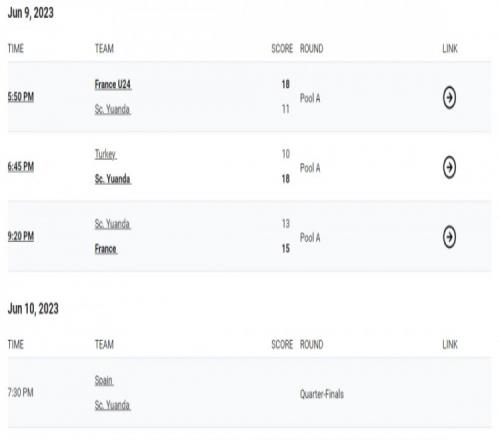Click the 5:50 PM time link
Image resolution: width=500 pixels, height=440 pixels.
tap(21, 97)
